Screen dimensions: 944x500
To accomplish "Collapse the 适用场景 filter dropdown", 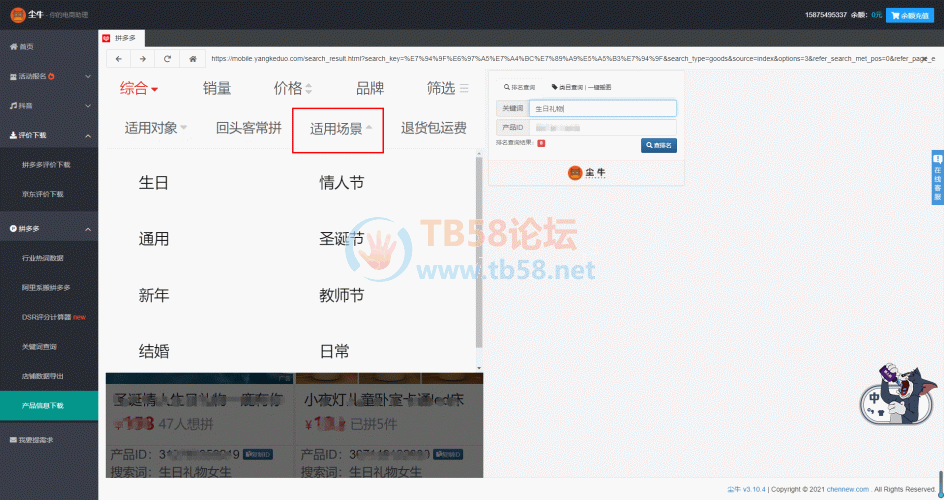I will pyautogui.click(x=338, y=130).
